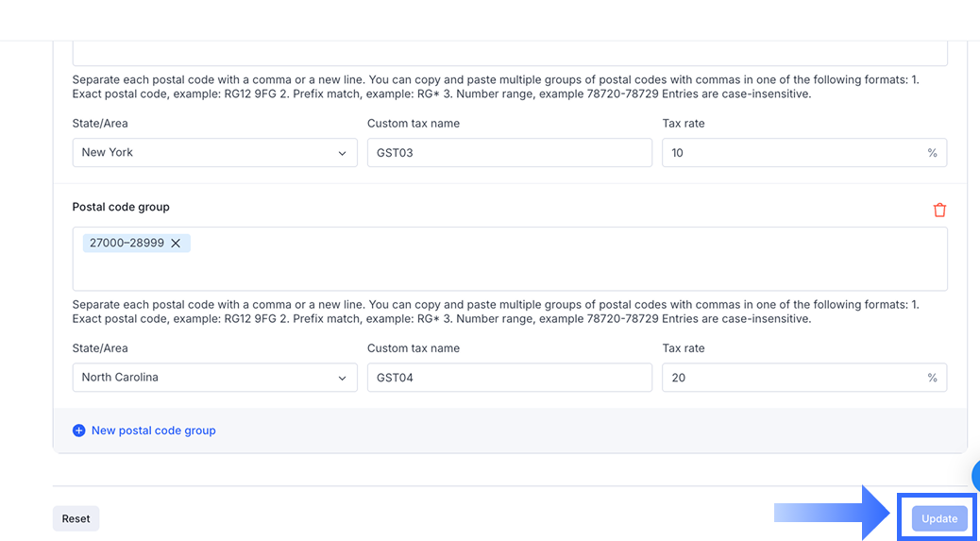
Task: Click the topmost postal code text area
Action: click(510, 54)
